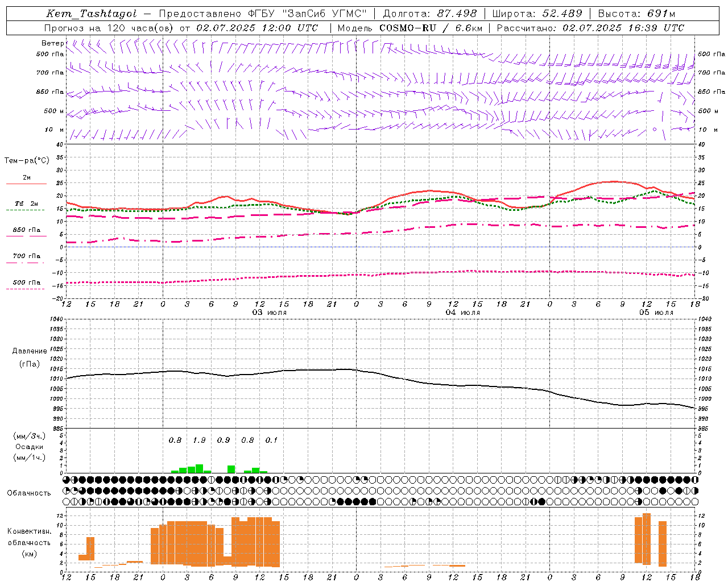Click forecast start time 02.07.2025 12:00 UTC
The height and width of the screenshot is (582, 728).
(257, 28)
